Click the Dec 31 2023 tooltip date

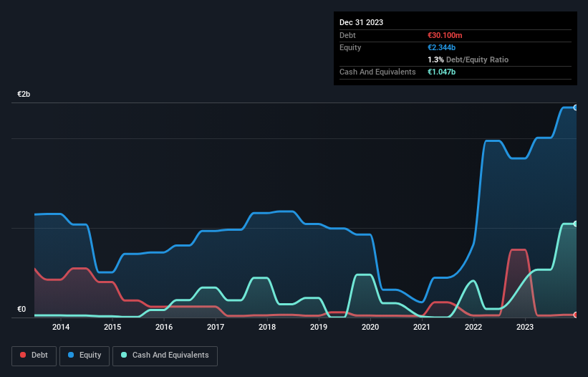[361, 22]
